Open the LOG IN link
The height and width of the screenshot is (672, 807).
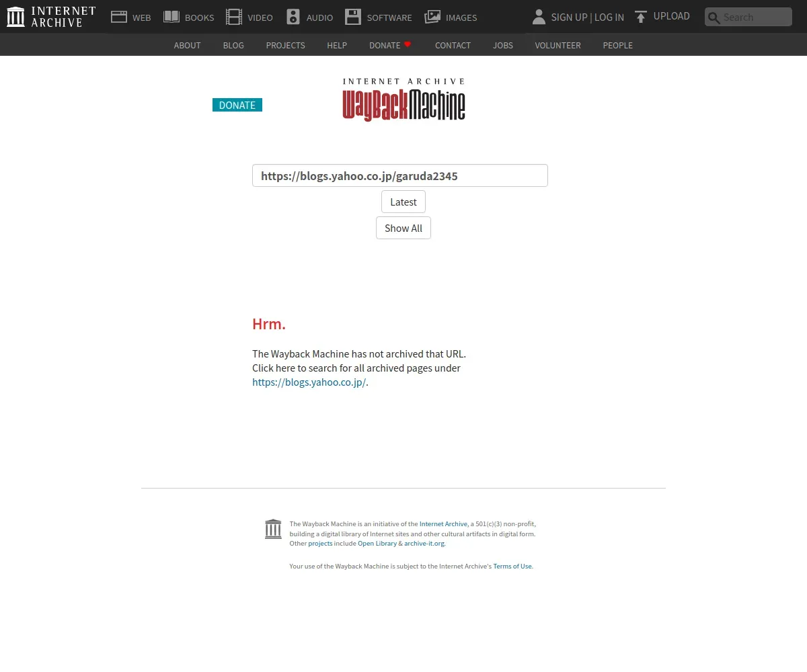click(x=609, y=17)
